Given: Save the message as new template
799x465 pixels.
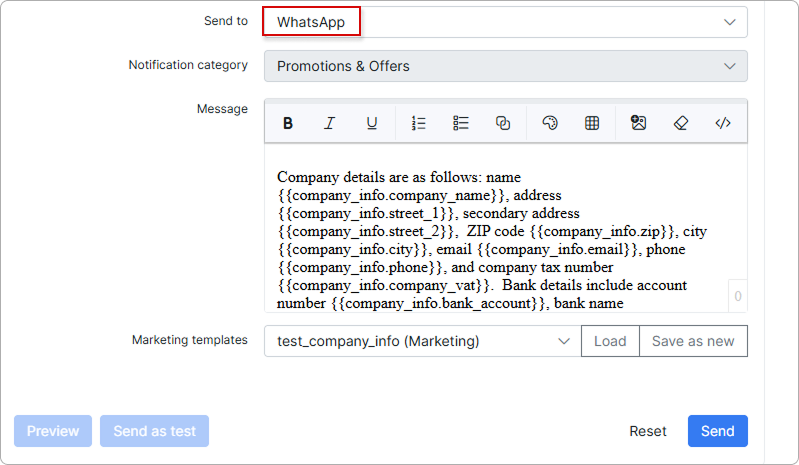Looking at the screenshot, I should point(693,341).
